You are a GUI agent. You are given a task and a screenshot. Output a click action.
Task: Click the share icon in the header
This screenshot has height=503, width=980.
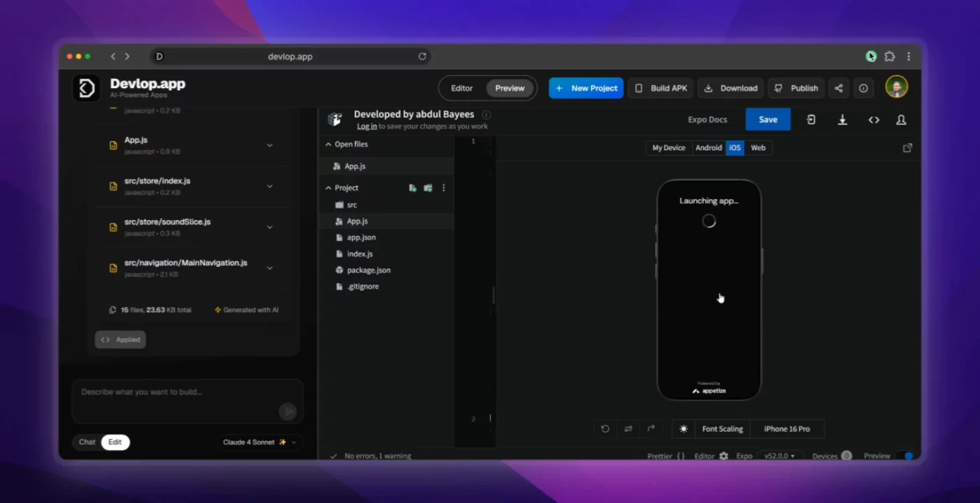(x=839, y=88)
